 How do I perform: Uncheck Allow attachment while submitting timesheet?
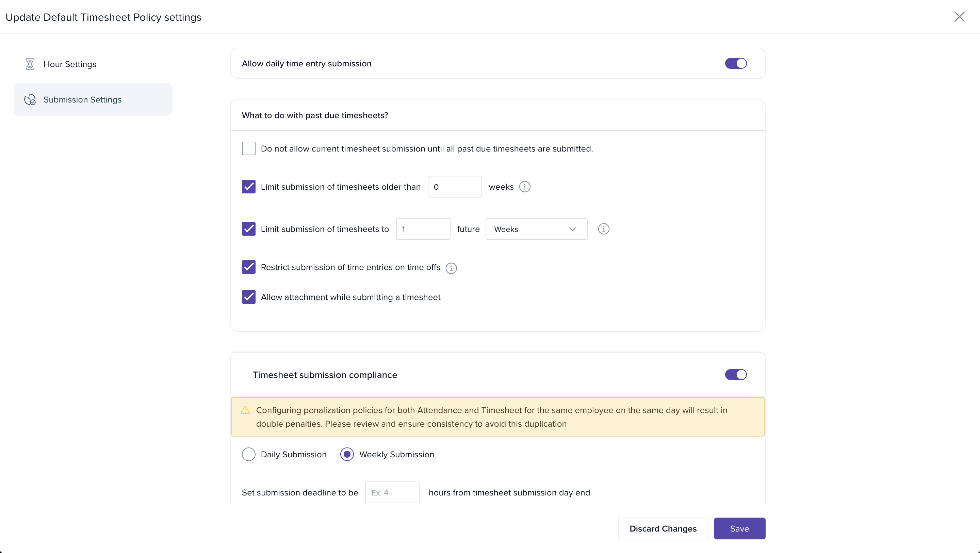[248, 297]
